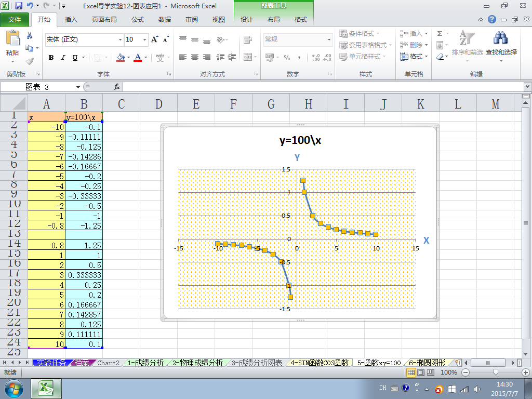Toggle Bold formatting
The height and width of the screenshot is (399, 532).
click(x=51, y=58)
